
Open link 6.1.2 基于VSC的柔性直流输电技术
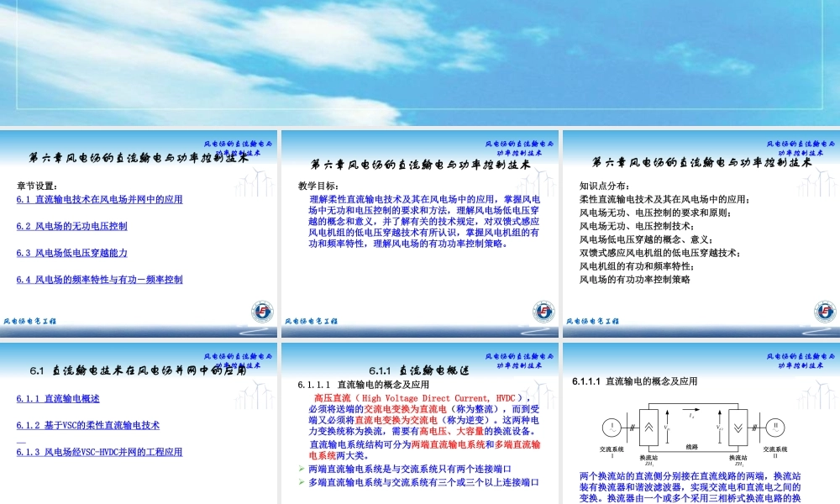[88, 425]
